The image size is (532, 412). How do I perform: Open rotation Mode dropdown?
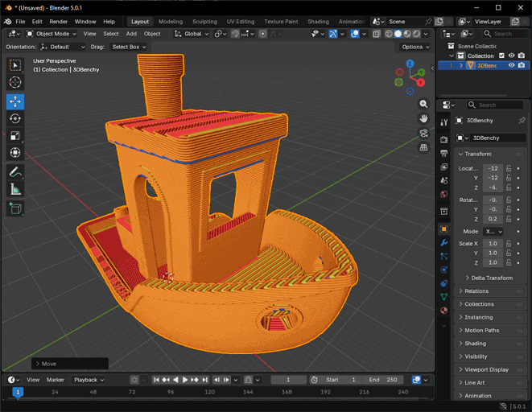pos(493,231)
